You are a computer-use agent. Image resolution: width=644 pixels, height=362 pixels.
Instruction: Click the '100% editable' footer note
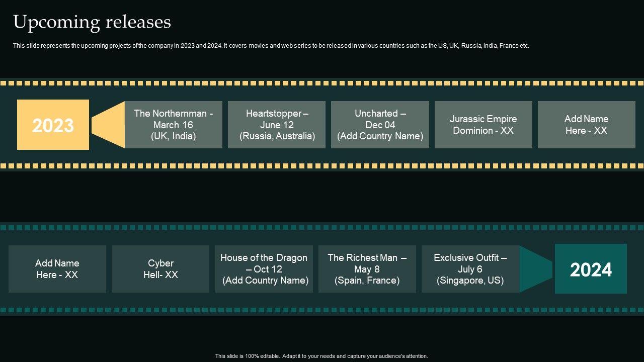click(x=321, y=356)
